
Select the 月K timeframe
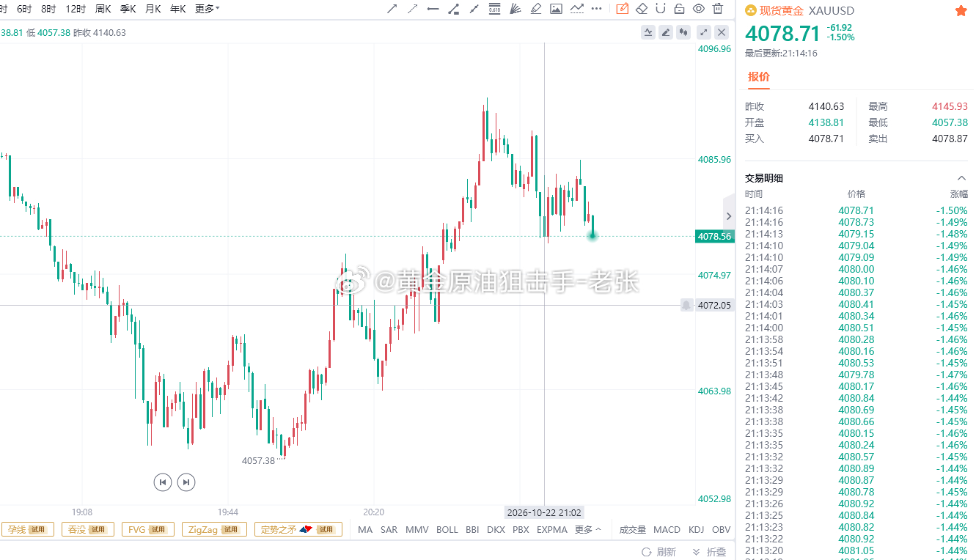[153, 9]
